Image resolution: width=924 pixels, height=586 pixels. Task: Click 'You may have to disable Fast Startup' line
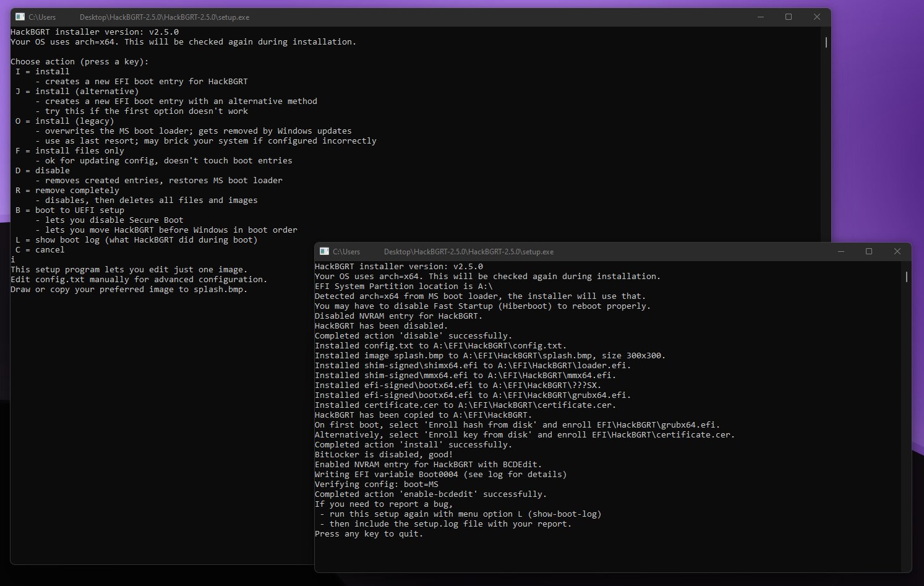(x=483, y=306)
